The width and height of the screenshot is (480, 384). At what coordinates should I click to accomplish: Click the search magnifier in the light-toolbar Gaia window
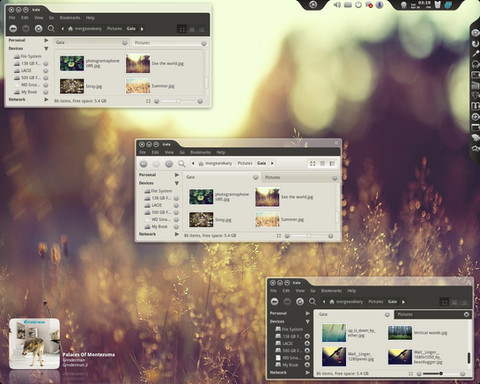[x=181, y=164]
